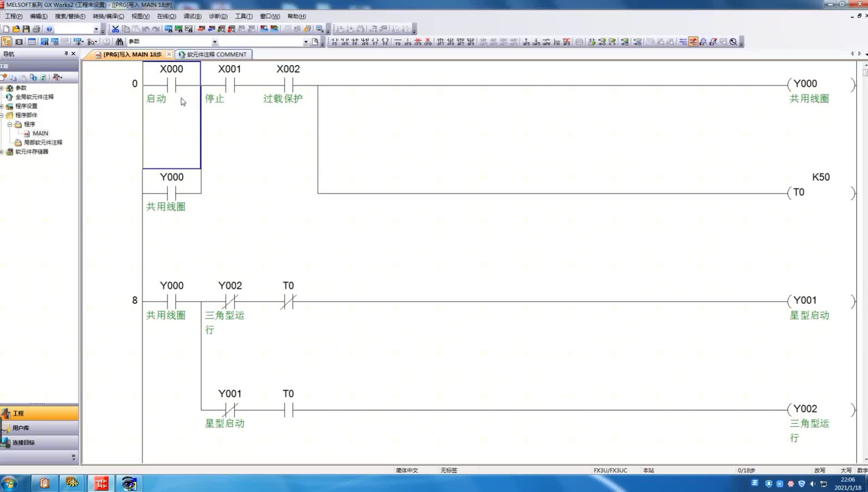Click the Cut scissors icon
This screenshot has height=492, width=868.
click(116, 29)
